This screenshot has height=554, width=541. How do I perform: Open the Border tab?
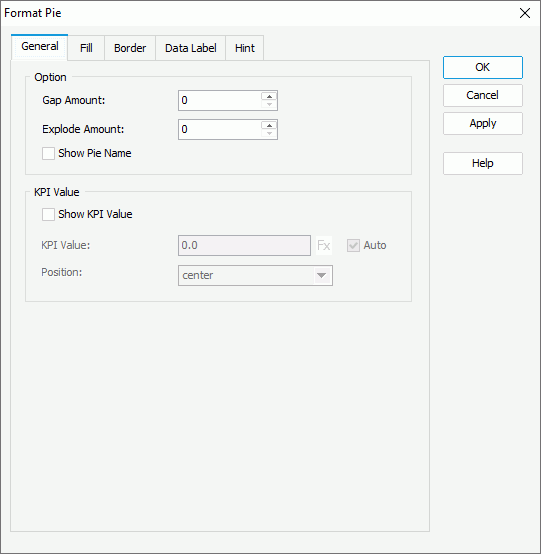[130, 48]
